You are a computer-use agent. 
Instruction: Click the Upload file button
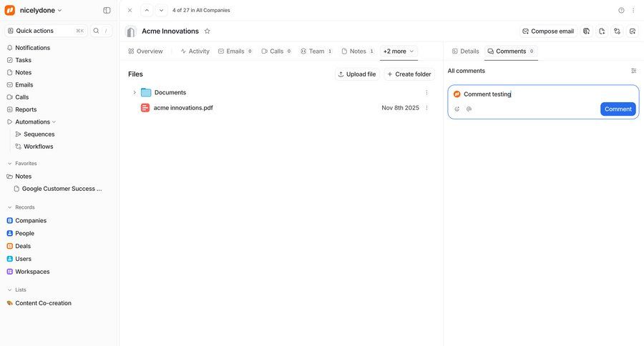[x=357, y=74]
